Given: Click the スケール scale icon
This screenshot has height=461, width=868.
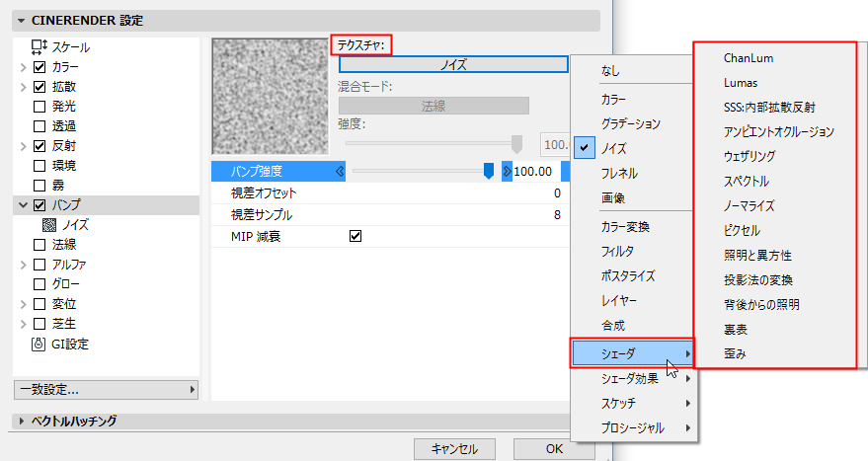Looking at the screenshot, I should tap(39, 47).
